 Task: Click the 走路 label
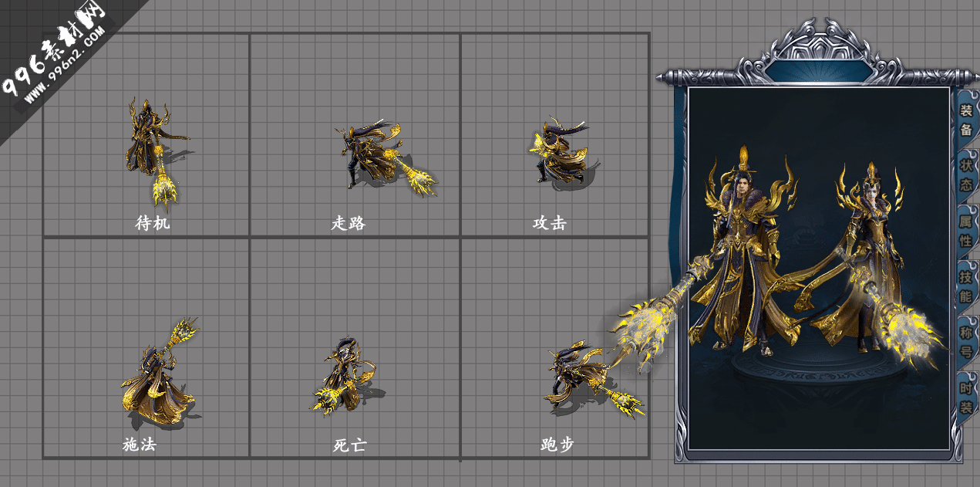click(349, 224)
